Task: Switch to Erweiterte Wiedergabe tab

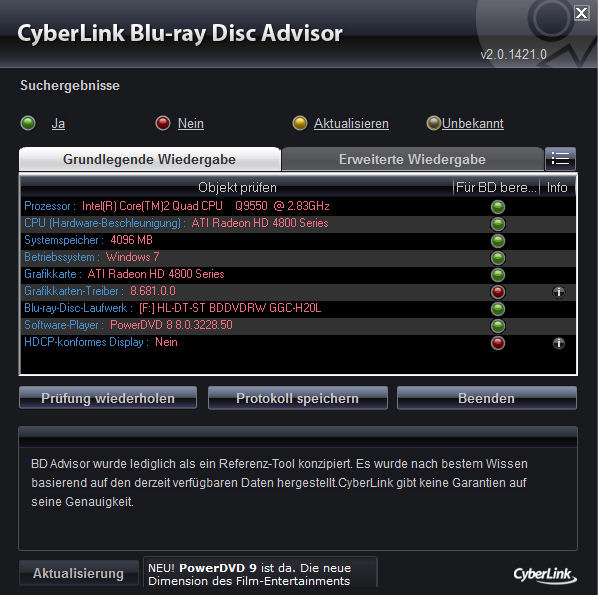Action: [412, 159]
